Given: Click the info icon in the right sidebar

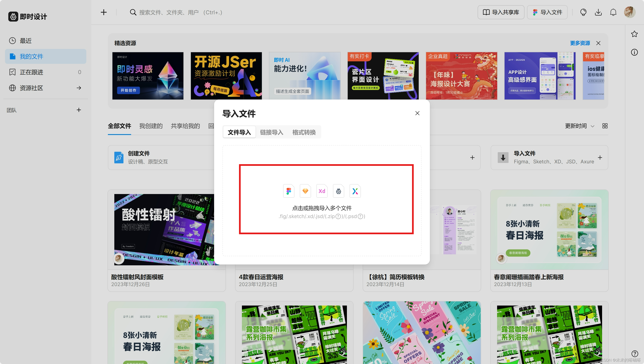Looking at the screenshot, I should click(634, 52).
